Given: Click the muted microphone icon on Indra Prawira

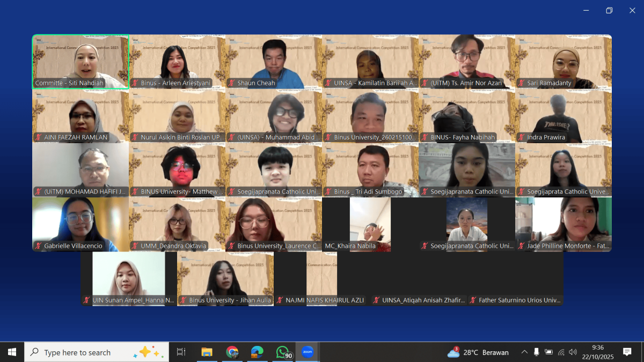Looking at the screenshot, I should click(x=522, y=137).
